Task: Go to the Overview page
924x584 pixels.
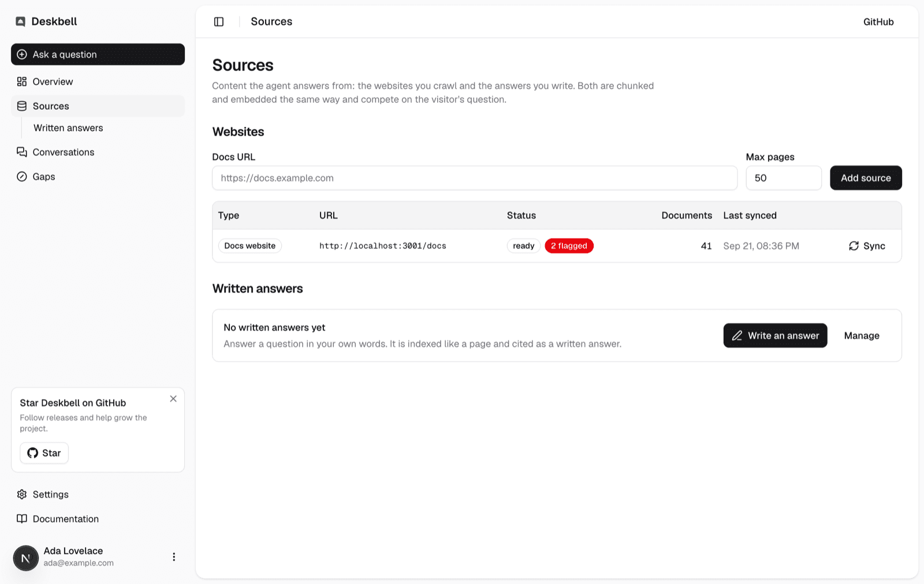Action: tap(98, 81)
